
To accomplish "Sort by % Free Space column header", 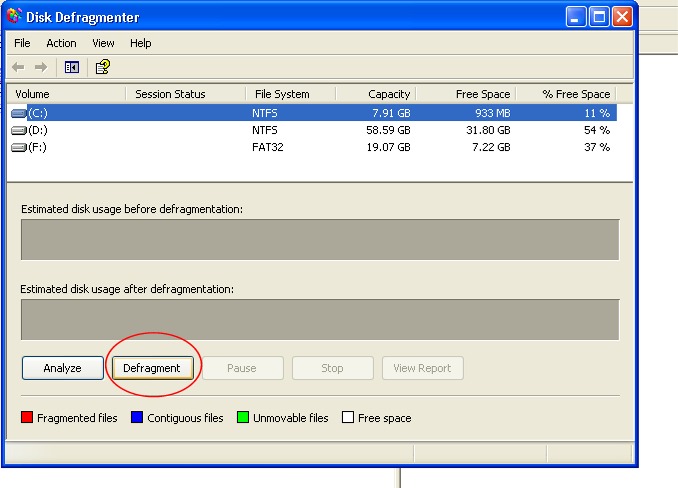I will point(566,94).
